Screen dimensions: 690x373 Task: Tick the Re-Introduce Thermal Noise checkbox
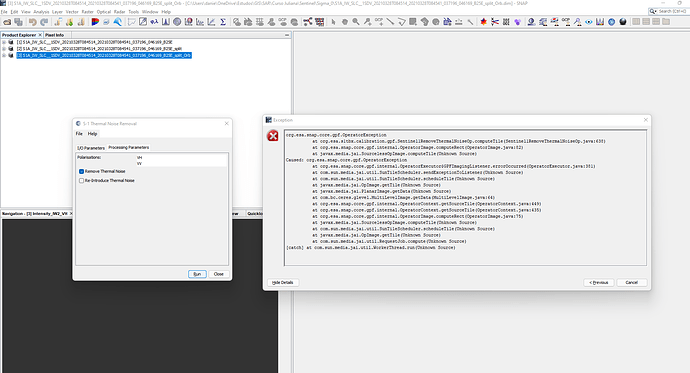[81, 181]
